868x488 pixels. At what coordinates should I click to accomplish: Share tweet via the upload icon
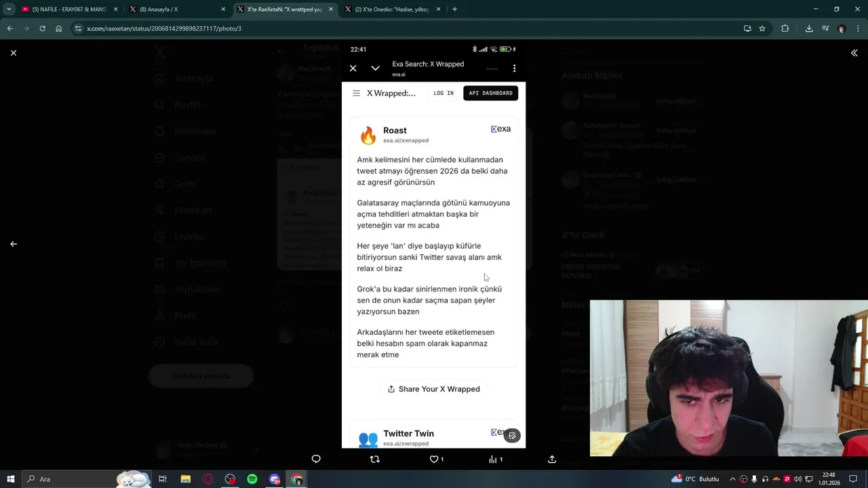[552, 459]
